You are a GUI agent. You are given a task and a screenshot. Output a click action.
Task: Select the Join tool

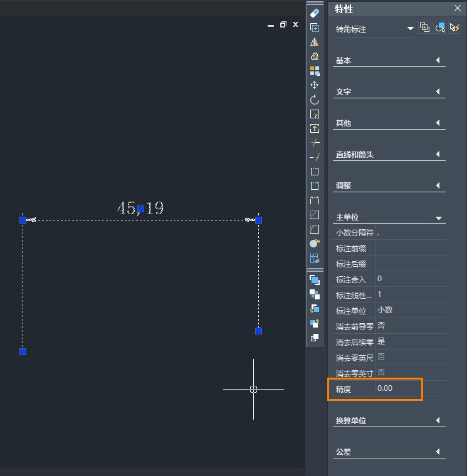click(315, 200)
